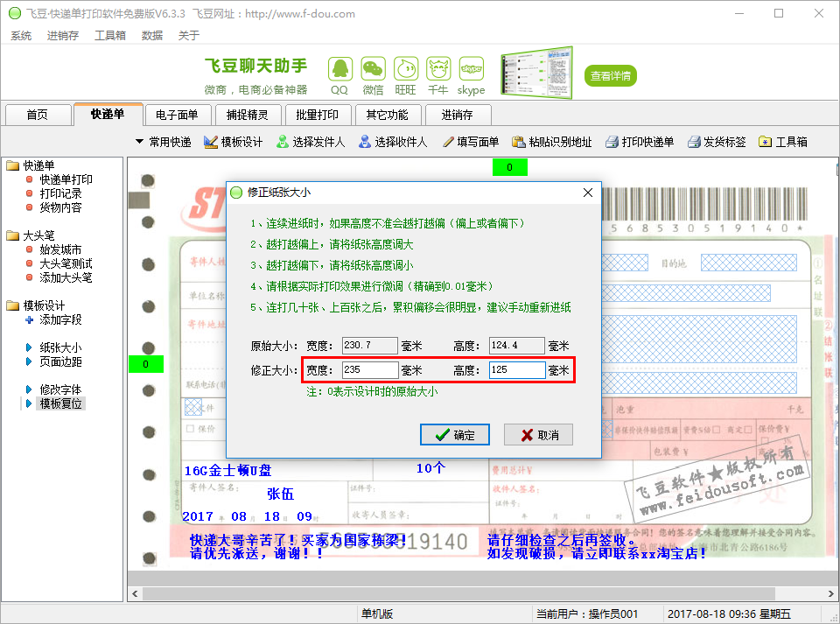840x624 pixels.
Task: Switch to the 首页 tab
Action: (38, 115)
